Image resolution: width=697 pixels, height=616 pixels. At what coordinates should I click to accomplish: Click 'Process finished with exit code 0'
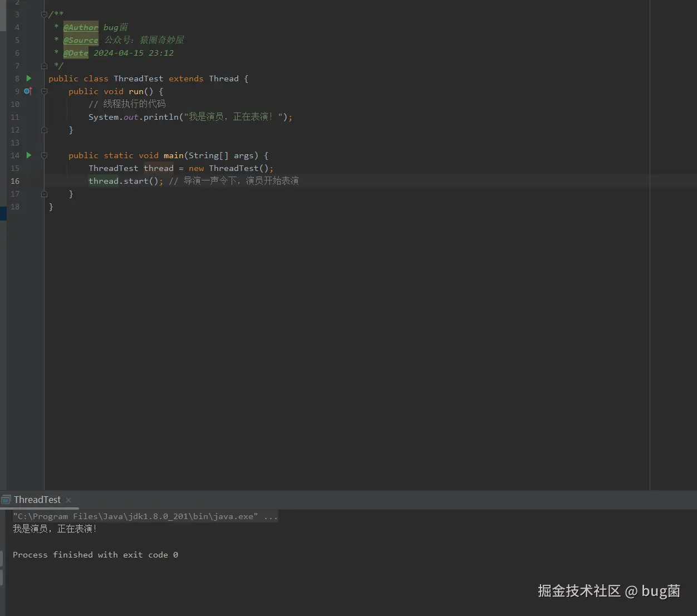[95, 555]
